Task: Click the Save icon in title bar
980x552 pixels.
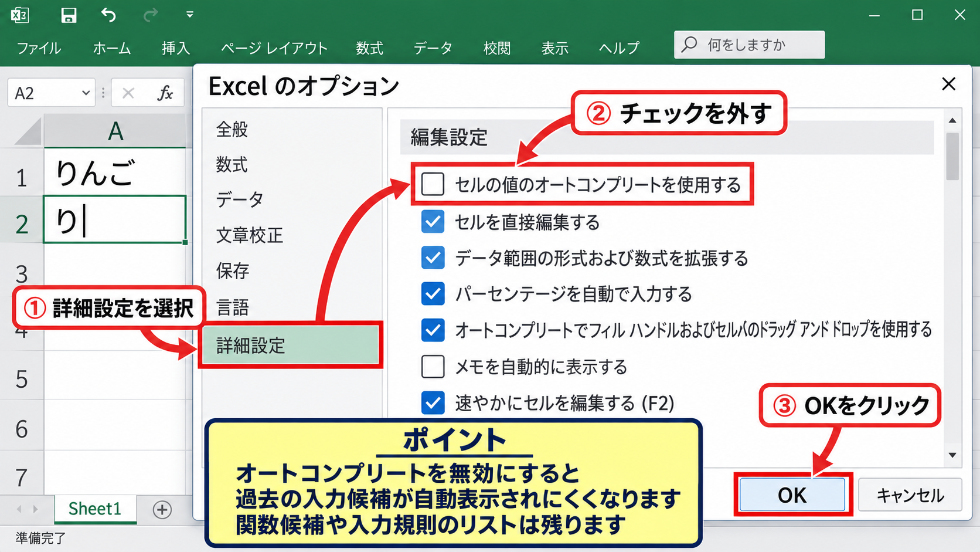Action: tap(69, 15)
